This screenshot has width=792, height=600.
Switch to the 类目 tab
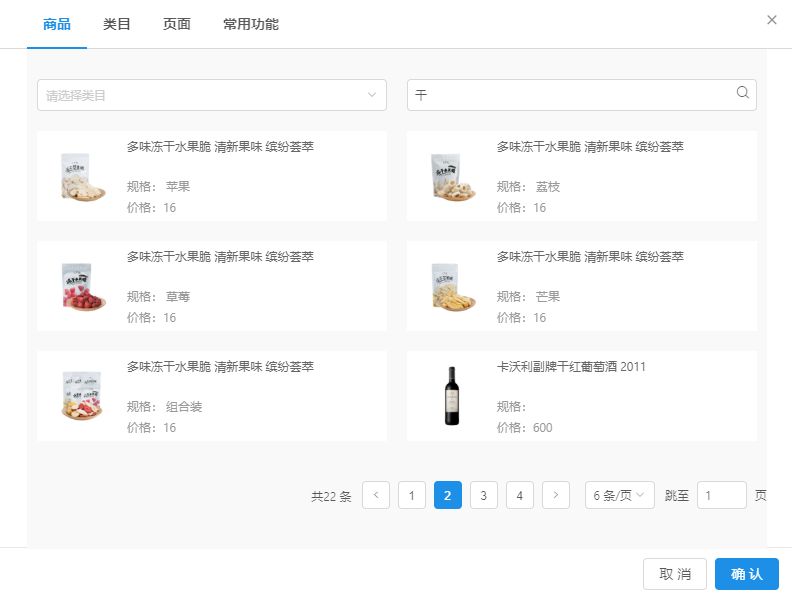117,24
